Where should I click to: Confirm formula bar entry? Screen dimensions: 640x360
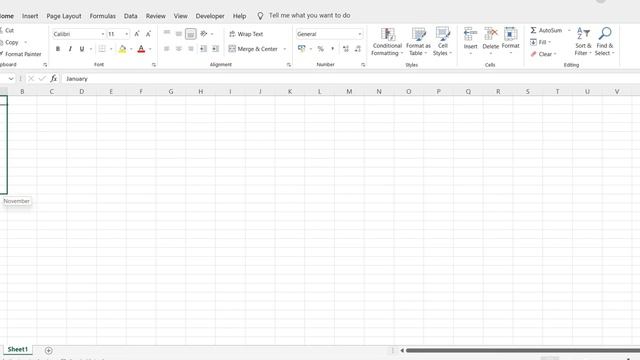pyautogui.click(x=42, y=78)
